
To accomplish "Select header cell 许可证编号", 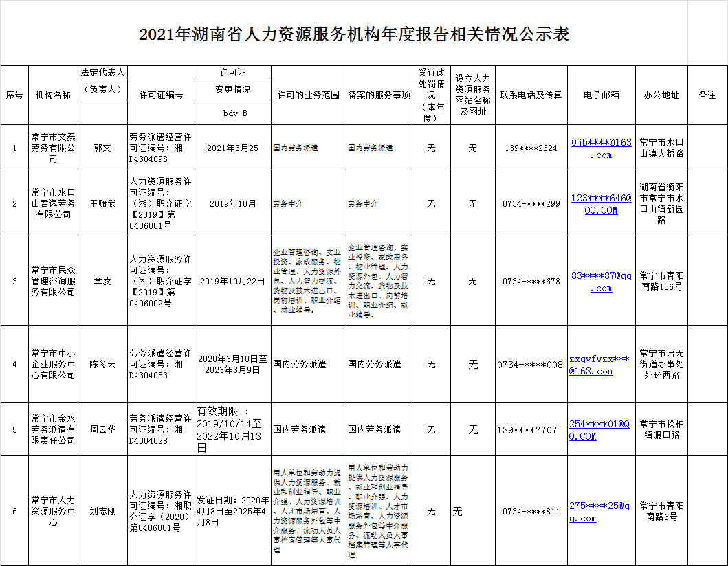I will tap(161, 95).
